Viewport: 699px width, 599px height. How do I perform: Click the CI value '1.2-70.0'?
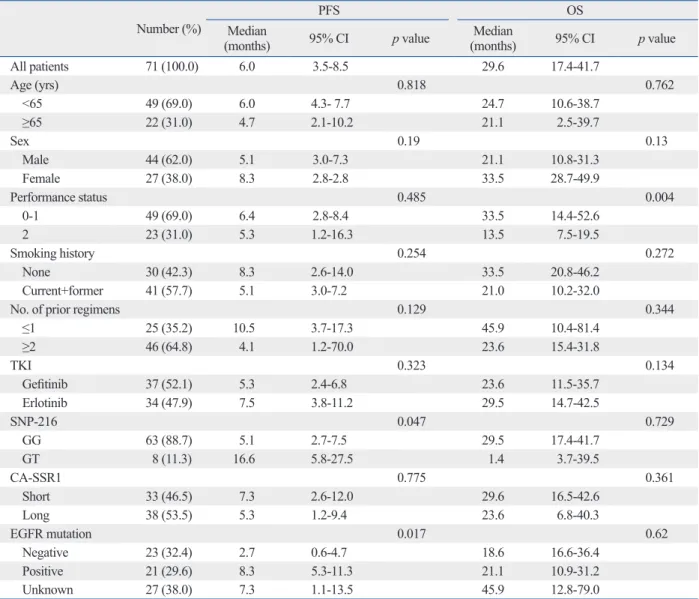[x=332, y=347]
